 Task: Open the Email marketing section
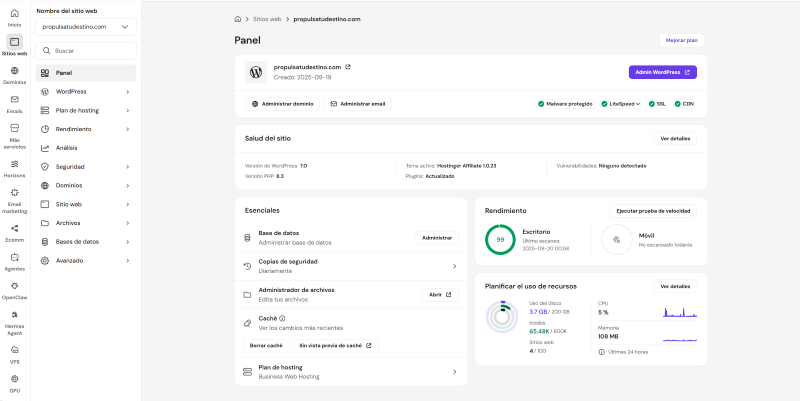14,192
